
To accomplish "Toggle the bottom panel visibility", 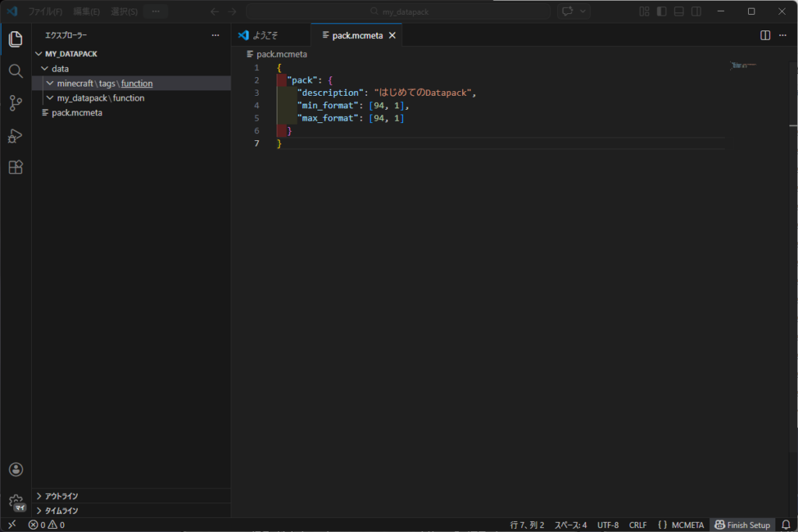I will point(679,11).
